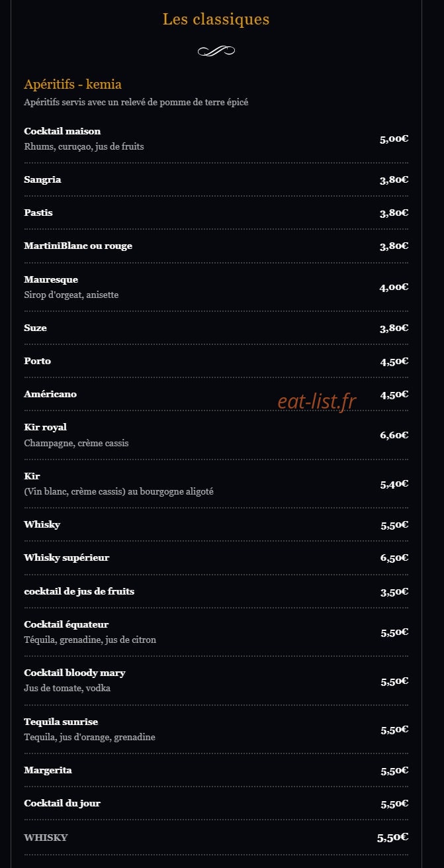This screenshot has height=868, width=444.
Task: Click the Apéritifs - kemia section title
Action: 73,84
